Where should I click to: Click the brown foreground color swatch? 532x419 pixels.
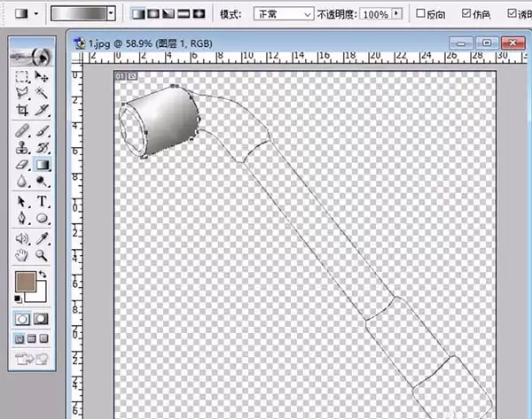[x=26, y=281]
